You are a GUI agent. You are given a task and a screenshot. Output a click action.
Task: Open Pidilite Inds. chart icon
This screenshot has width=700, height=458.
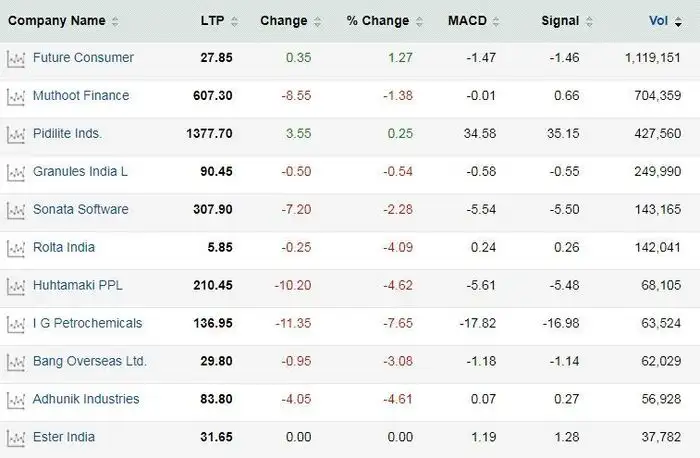coord(15,135)
